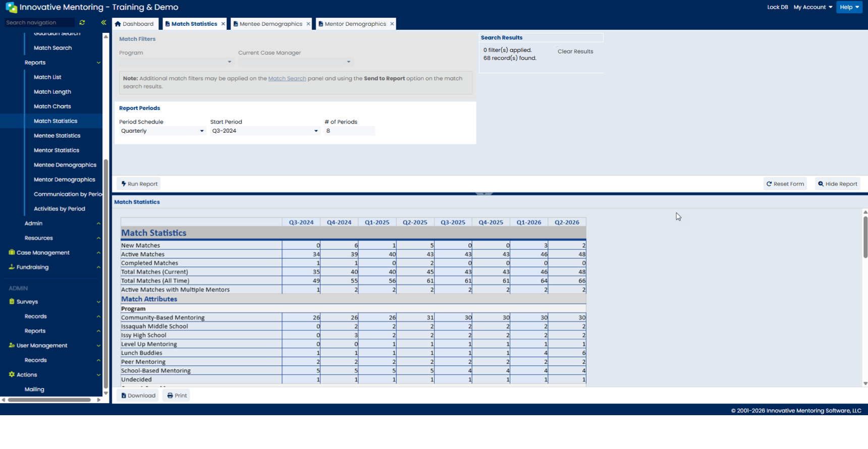Click the Reset Form button

785,184
